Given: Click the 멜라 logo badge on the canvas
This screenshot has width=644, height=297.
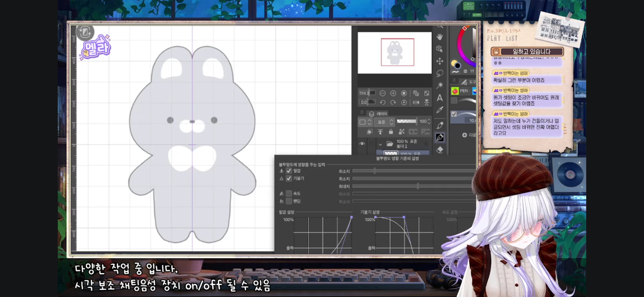Looking at the screenshot, I should [x=96, y=47].
